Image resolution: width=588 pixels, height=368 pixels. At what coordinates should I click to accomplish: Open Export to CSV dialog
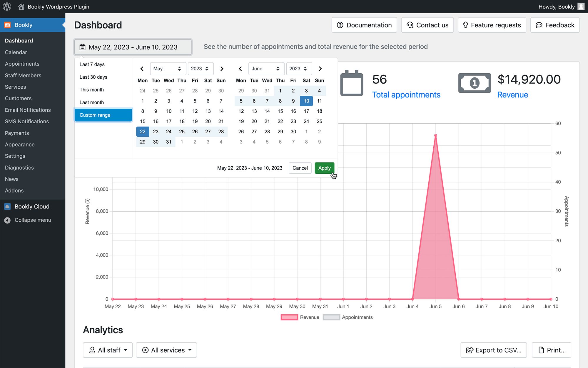(x=494, y=350)
